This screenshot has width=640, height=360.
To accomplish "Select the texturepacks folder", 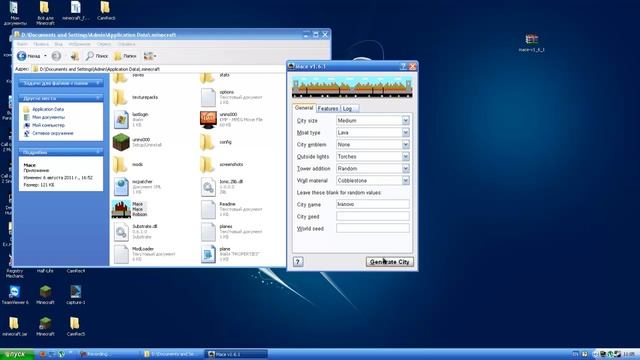I will pos(136,97).
